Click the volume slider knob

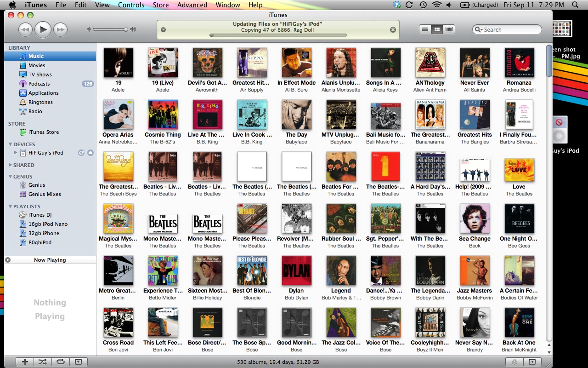[125, 29]
